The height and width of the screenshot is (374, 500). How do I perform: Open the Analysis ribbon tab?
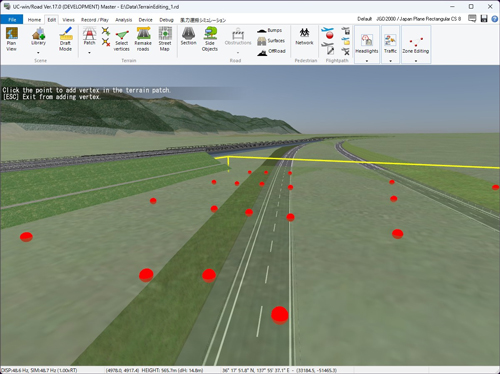pos(124,20)
